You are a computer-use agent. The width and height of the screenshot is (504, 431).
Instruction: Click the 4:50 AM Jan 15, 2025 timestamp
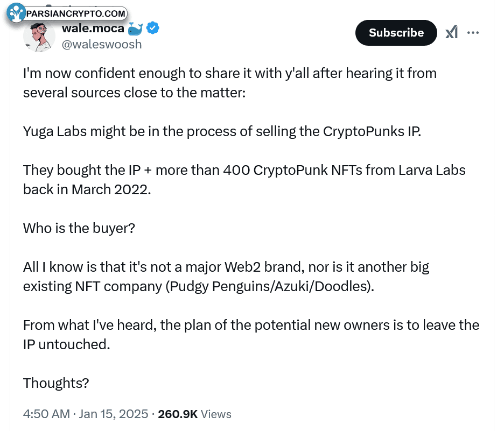coord(86,414)
